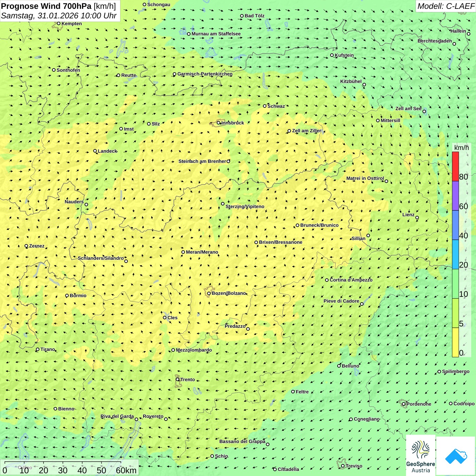Image resolution: width=476 pixels, height=476 pixels.
Task: Click the Cortina d'Ampezzo label
Action: tap(351, 280)
